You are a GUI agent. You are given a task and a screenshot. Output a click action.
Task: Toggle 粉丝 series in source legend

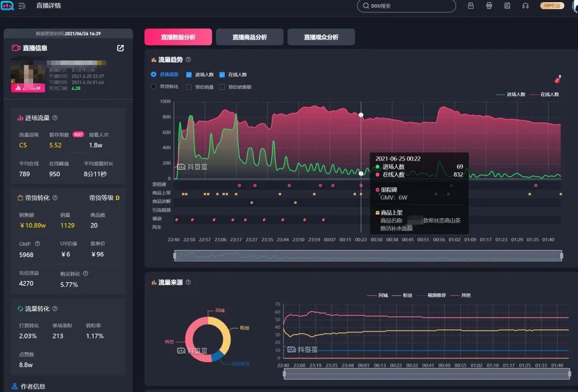coord(402,295)
